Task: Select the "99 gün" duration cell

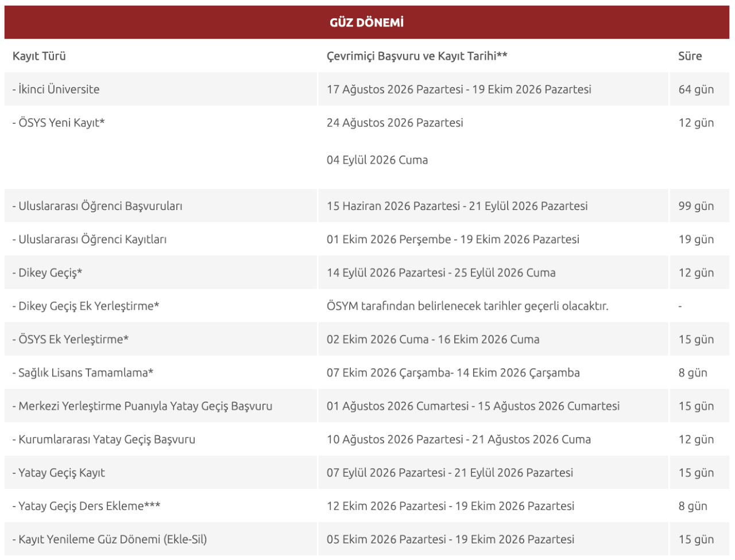Action: pyautogui.click(x=696, y=206)
